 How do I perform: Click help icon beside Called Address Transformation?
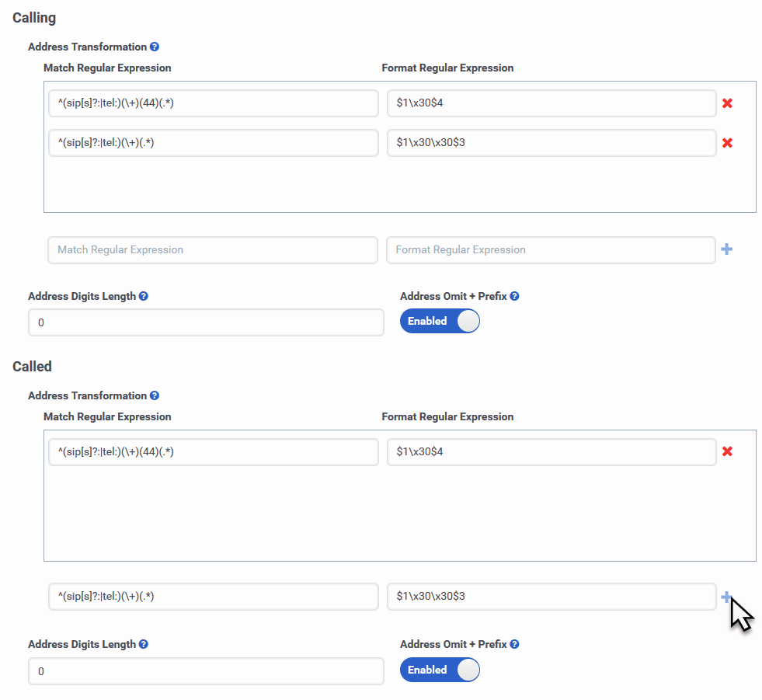coord(154,396)
